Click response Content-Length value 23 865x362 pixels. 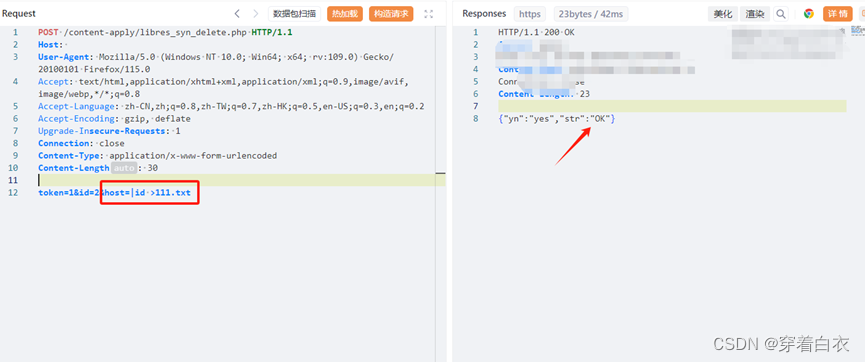tap(585, 94)
